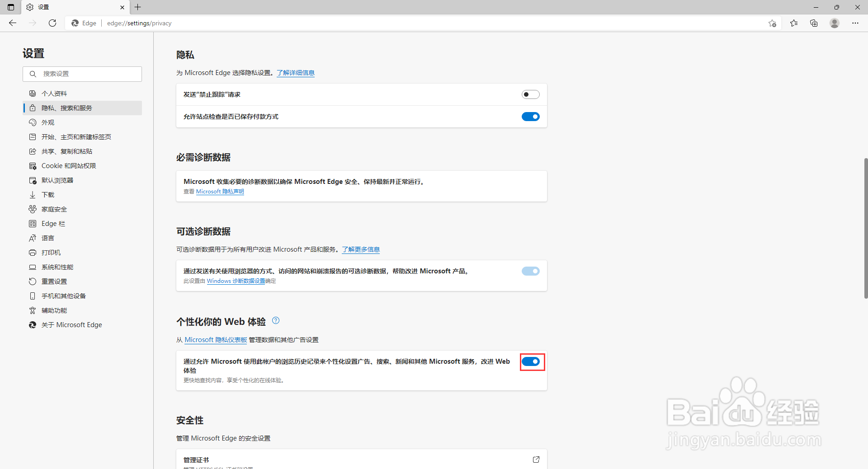Click the browser forward arrow
868x469 pixels.
point(33,23)
